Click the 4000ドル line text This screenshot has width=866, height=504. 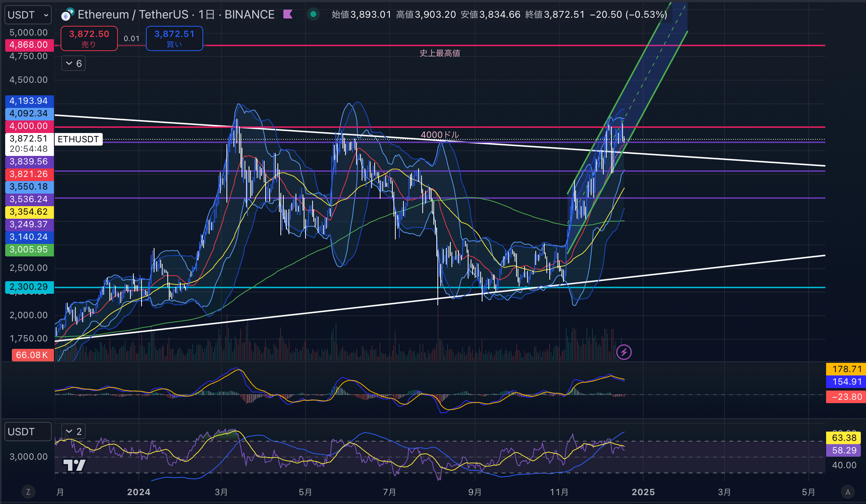(x=440, y=135)
